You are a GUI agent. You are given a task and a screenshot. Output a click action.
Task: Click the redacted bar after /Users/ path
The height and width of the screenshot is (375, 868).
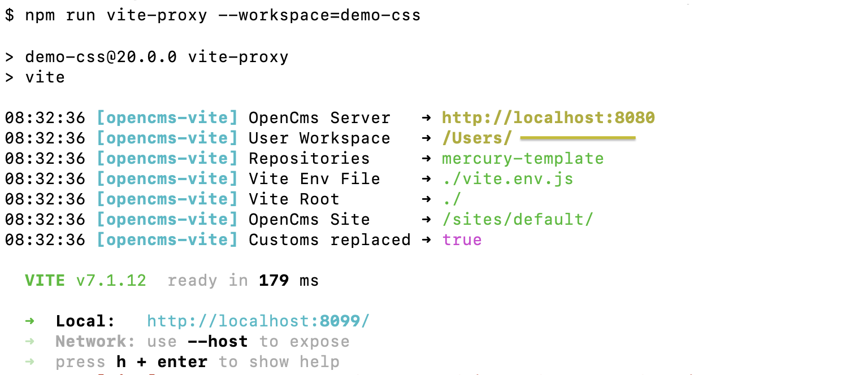click(x=578, y=138)
